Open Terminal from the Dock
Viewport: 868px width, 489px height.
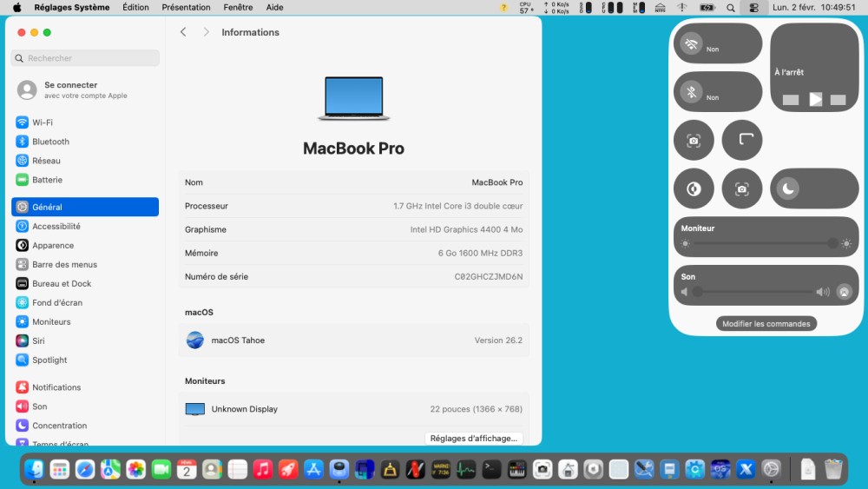point(491,470)
